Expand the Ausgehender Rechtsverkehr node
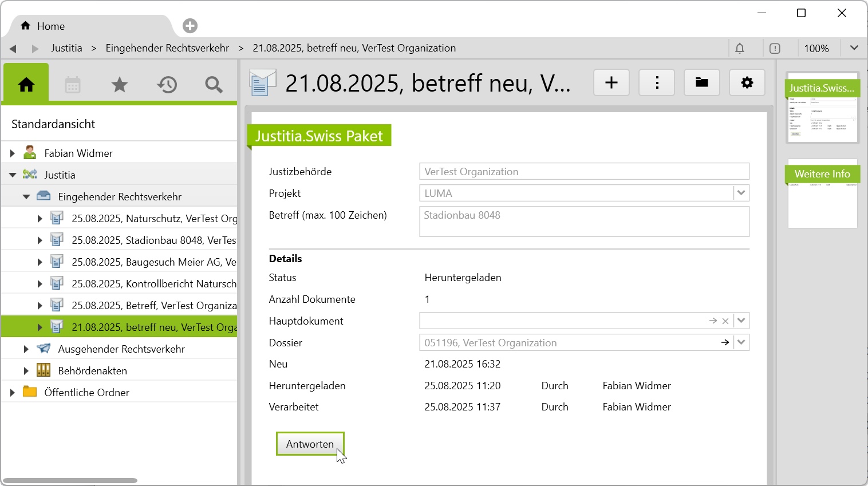The width and height of the screenshot is (868, 486). (26, 349)
